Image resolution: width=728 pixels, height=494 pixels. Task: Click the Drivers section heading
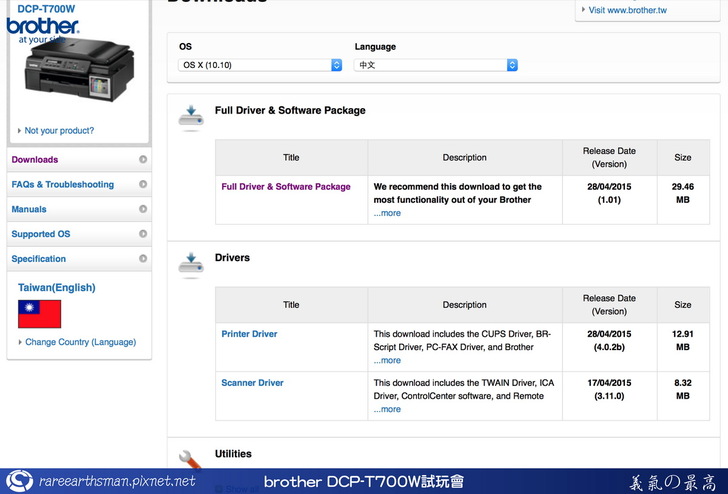click(232, 258)
